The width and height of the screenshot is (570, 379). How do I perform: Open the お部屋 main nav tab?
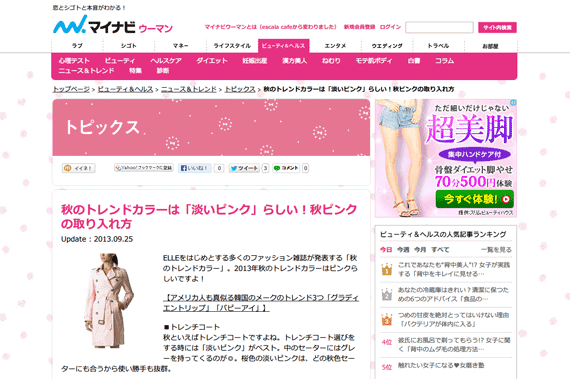[x=490, y=46]
